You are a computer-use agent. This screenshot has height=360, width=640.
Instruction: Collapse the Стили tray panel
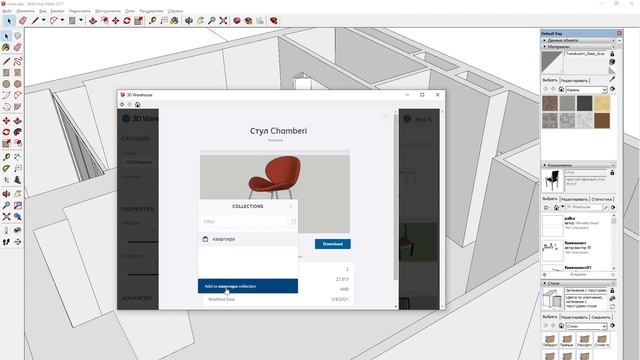coord(578,283)
